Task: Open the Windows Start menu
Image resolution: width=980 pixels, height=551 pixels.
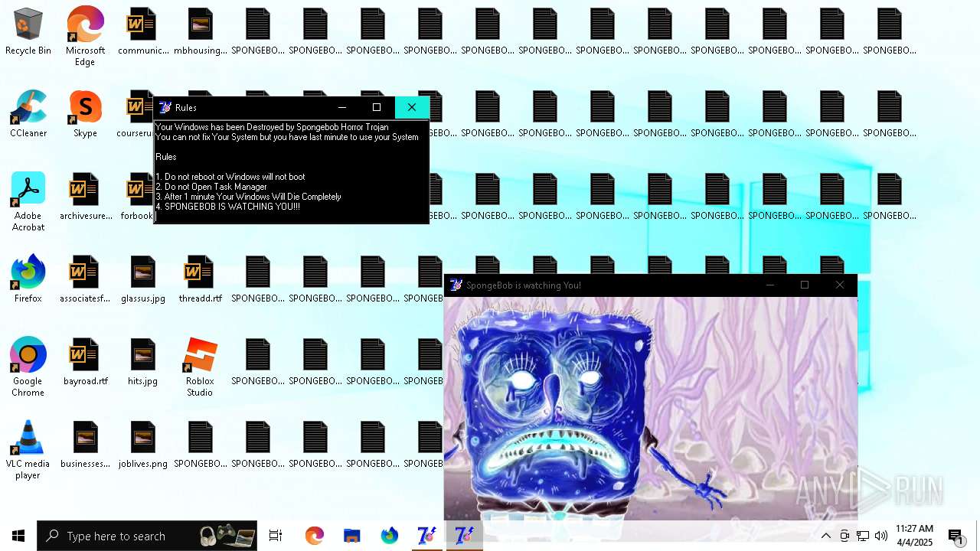Action: point(18,536)
